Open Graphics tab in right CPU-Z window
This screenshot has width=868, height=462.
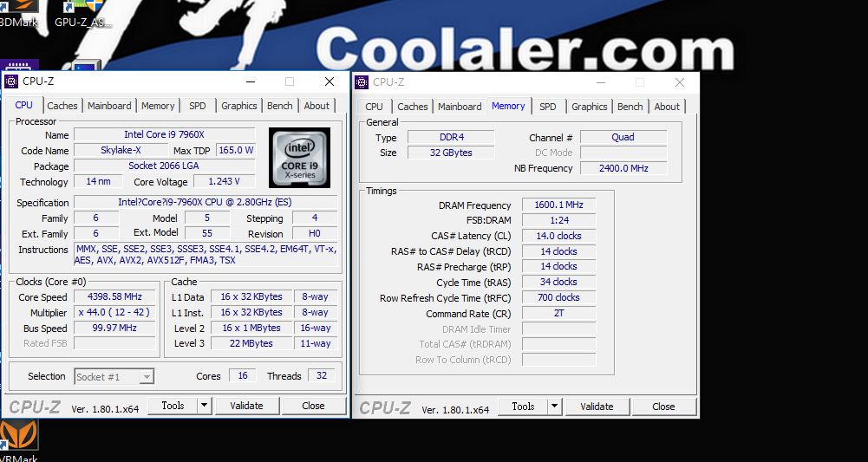click(x=590, y=107)
